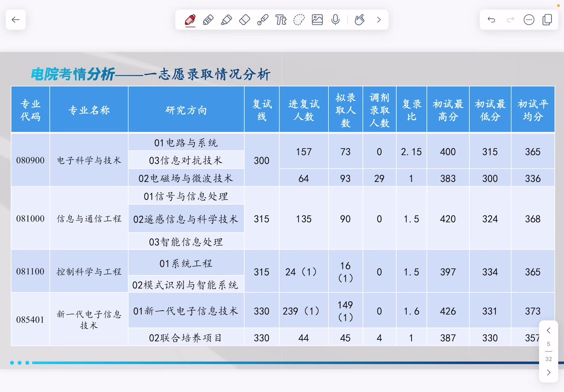Click the 01系统工程 direction cell
This screenshot has height=392, width=564.
(186, 263)
